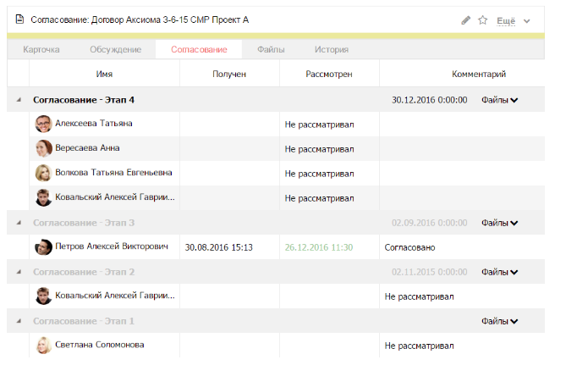Expand Файлы dropdown for Этап 4

pyautogui.click(x=499, y=100)
